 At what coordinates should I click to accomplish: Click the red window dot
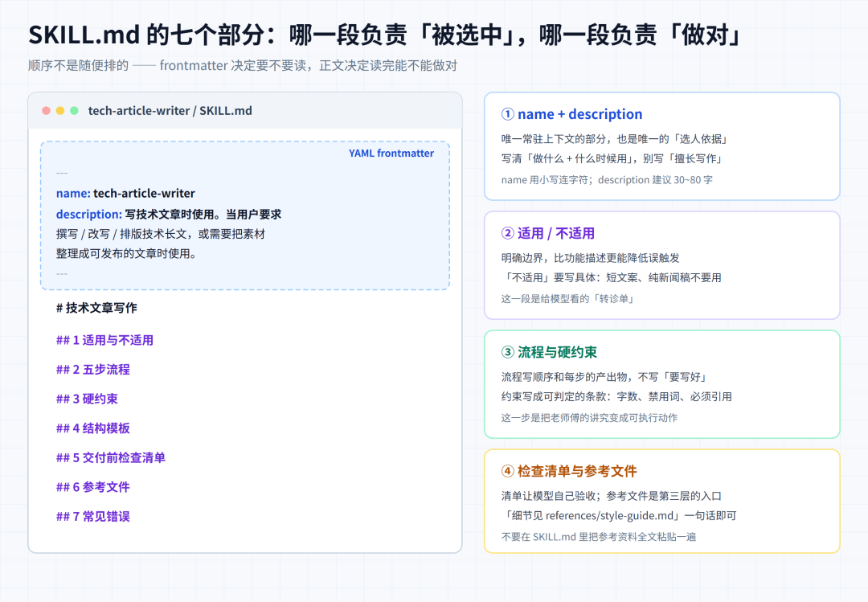click(x=47, y=111)
